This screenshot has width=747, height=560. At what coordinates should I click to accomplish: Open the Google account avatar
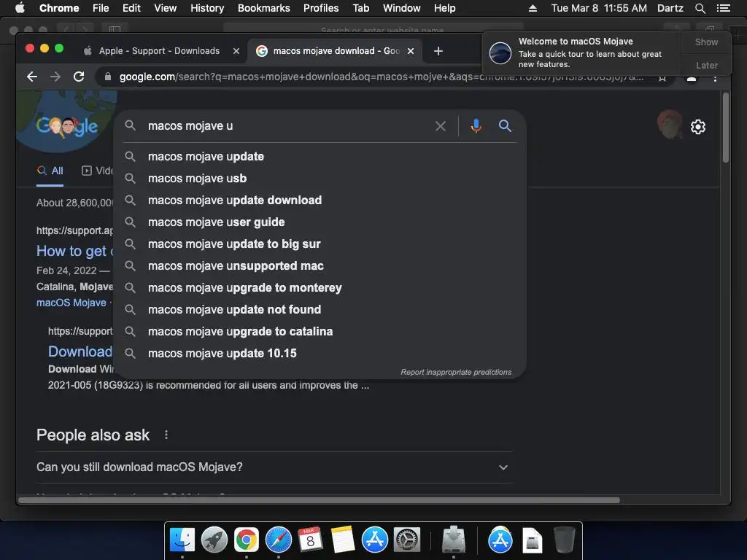pyautogui.click(x=670, y=125)
